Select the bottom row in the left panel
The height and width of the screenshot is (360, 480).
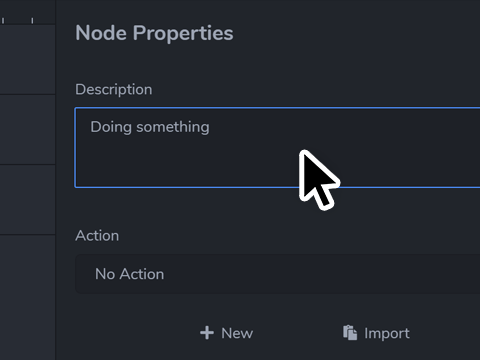(x=27, y=297)
